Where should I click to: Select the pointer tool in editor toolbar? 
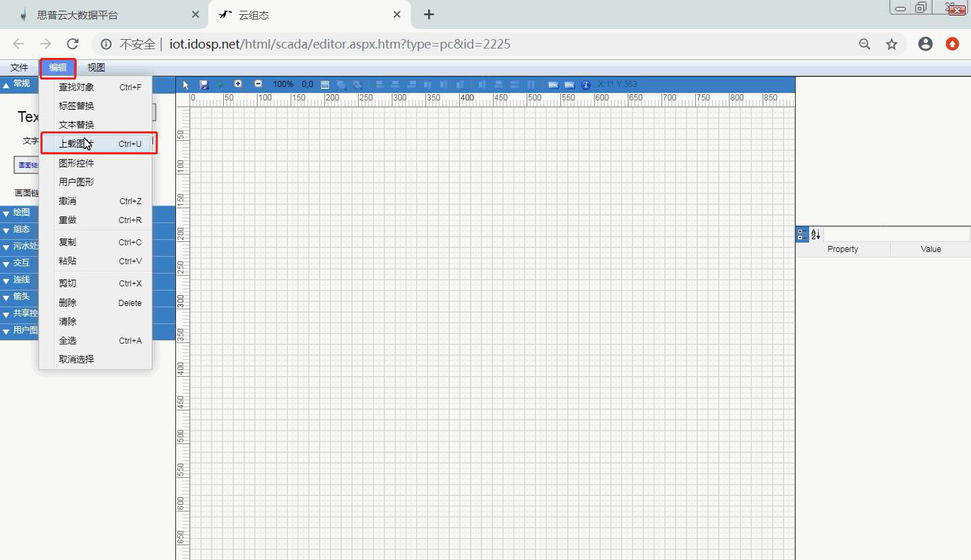pyautogui.click(x=186, y=85)
